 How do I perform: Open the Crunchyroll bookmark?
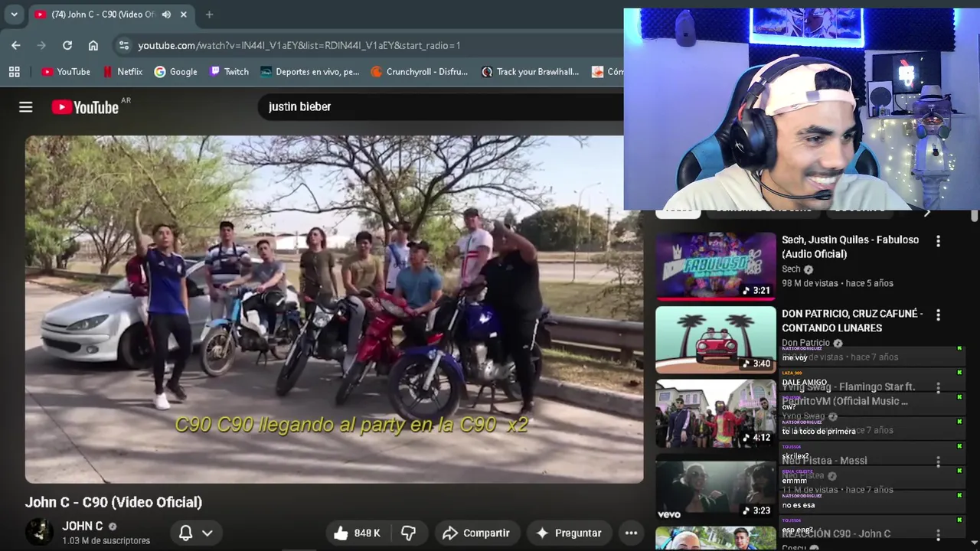tap(419, 71)
